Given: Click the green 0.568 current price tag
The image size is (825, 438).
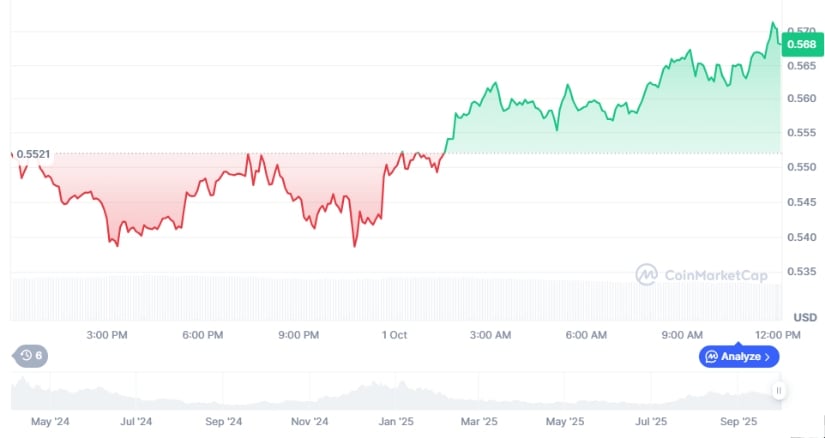Looking at the screenshot, I should pos(801,43).
